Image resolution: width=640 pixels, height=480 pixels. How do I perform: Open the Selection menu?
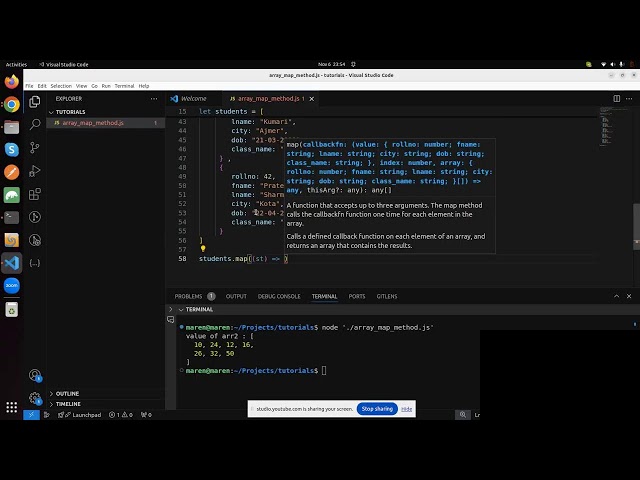(61, 86)
